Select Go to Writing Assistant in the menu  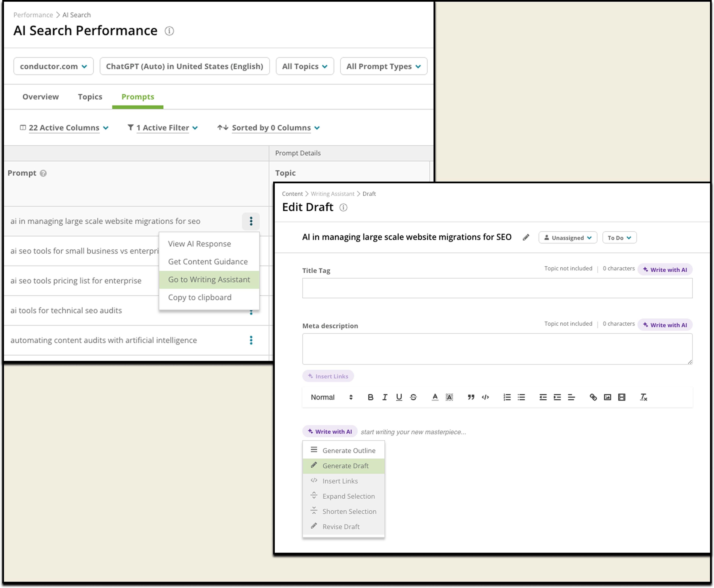coord(209,279)
